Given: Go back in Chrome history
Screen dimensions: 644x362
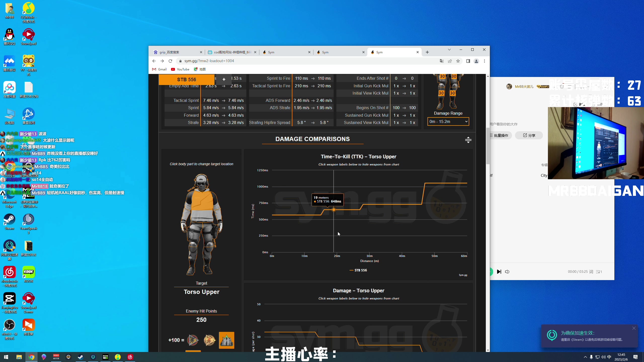Looking at the screenshot, I should (x=154, y=61).
